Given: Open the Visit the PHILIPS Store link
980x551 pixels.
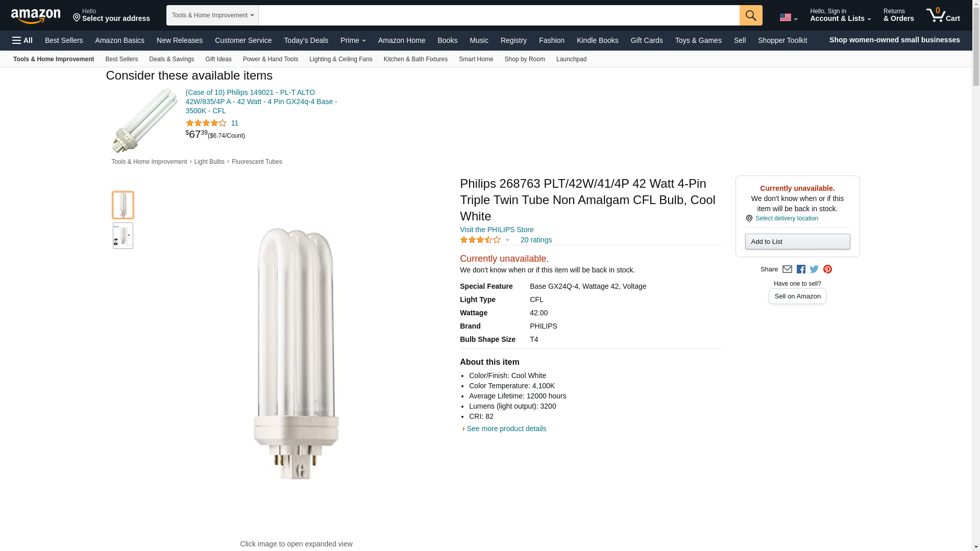Looking at the screenshot, I should point(496,230).
